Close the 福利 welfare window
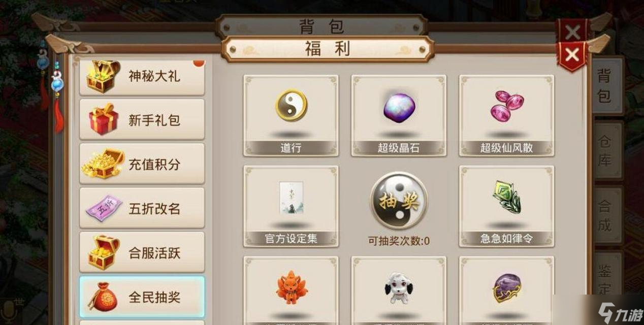 click(x=572, y=55)
